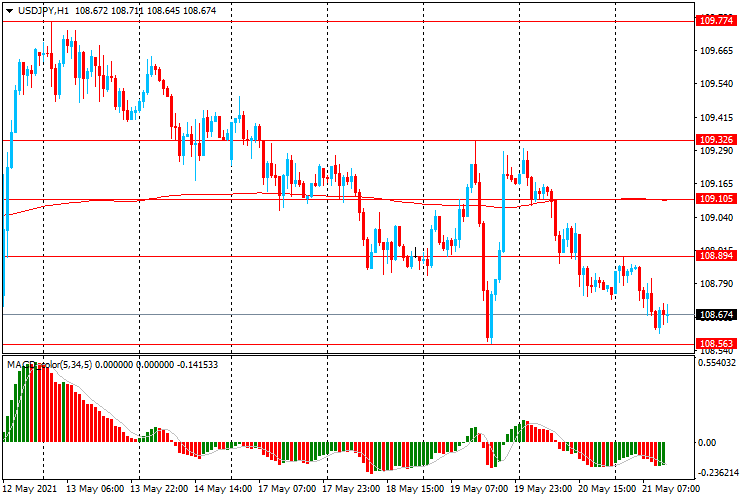Click the 14 May 14:00 time label

click(223, 489)
